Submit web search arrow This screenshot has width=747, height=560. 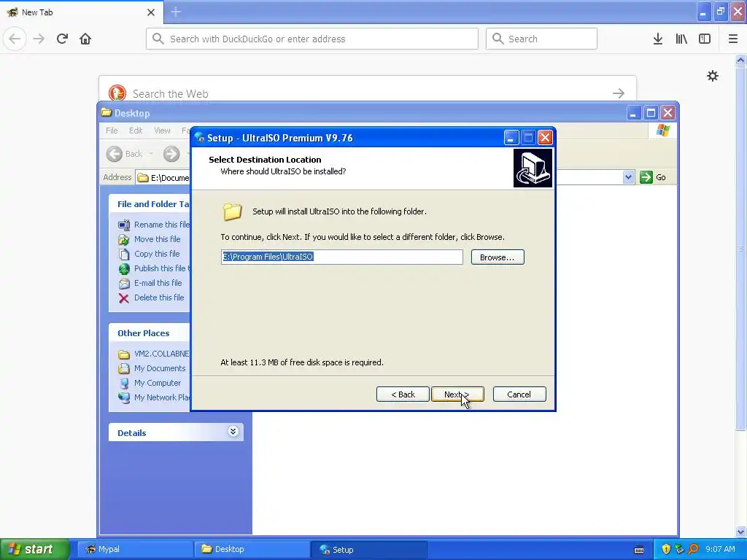tap(619, 93)
